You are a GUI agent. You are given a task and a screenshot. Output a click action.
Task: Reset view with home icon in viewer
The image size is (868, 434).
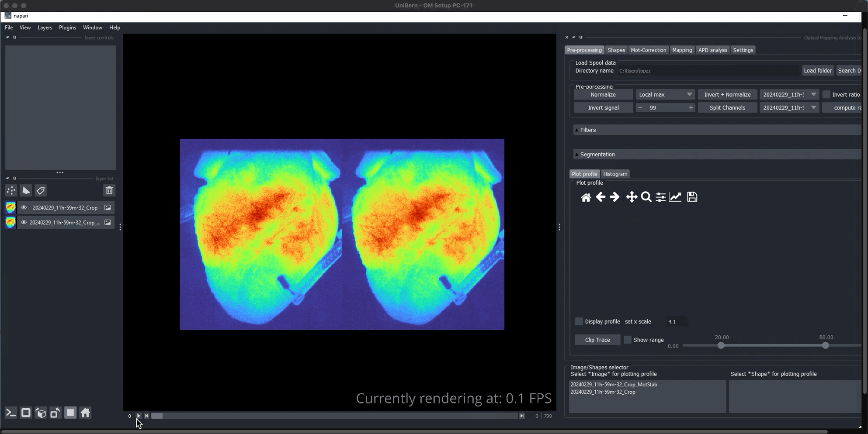(x=85, y=413)
